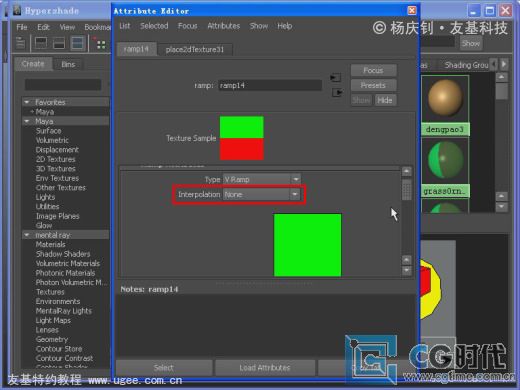520x390 pixels.
Task: Open Hypershade Edit menu
Action: (x=43, y=27)
